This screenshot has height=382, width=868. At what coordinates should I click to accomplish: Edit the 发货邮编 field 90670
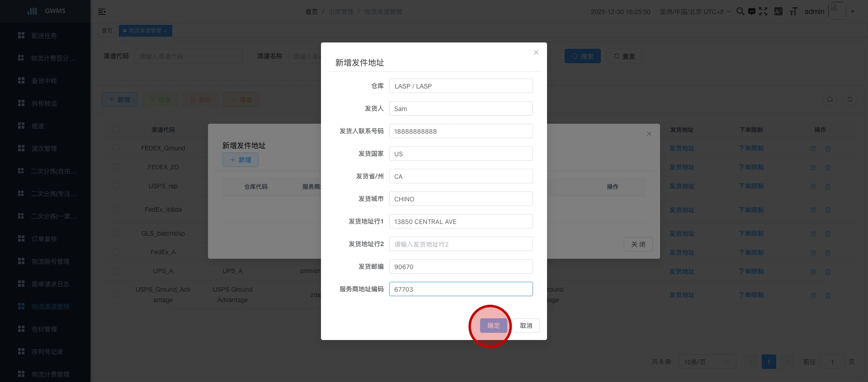click(x=461, y=266)
